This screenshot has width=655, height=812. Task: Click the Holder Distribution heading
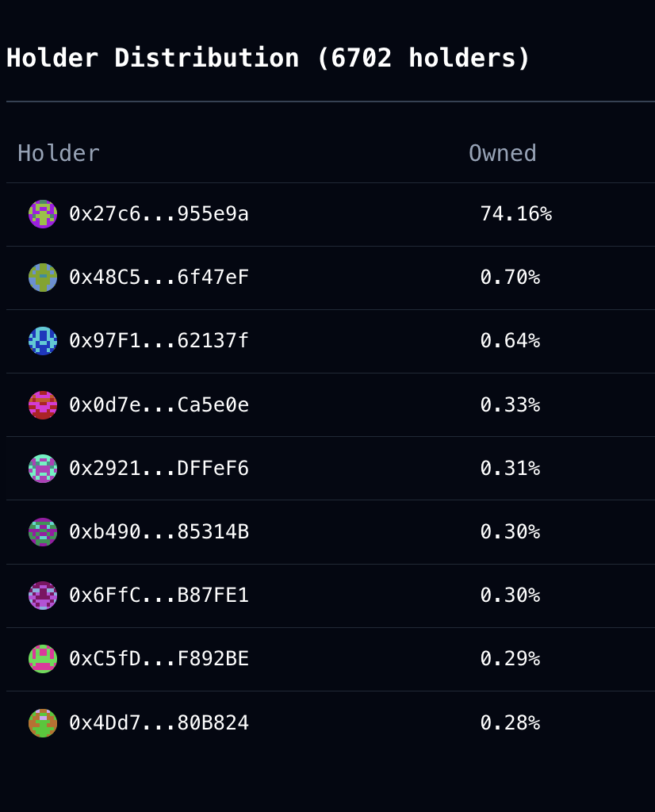click(x=268, y=58)
